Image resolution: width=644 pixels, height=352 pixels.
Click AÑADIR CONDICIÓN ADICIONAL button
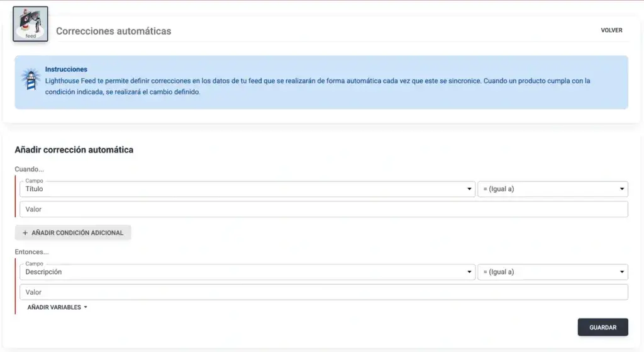coord(73,233)
